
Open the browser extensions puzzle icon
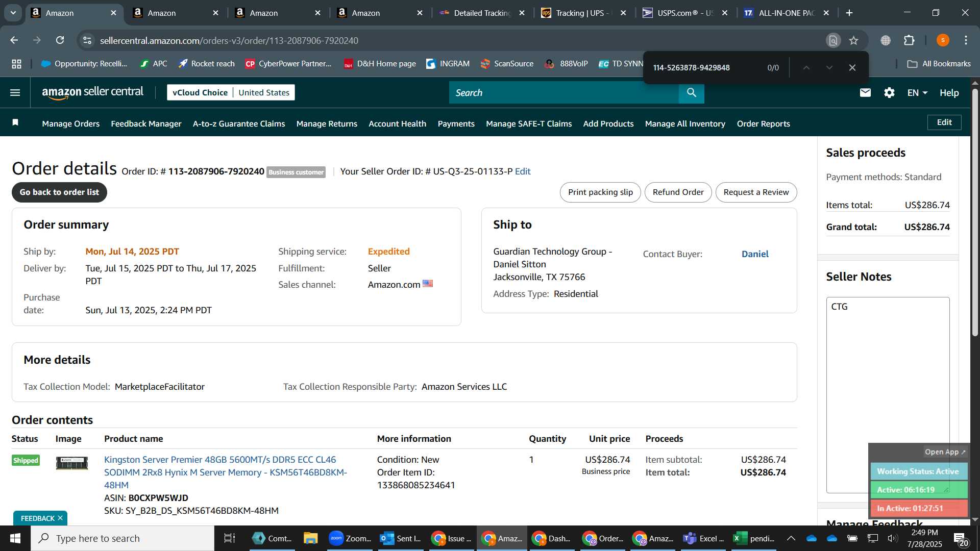click(909, 40)
